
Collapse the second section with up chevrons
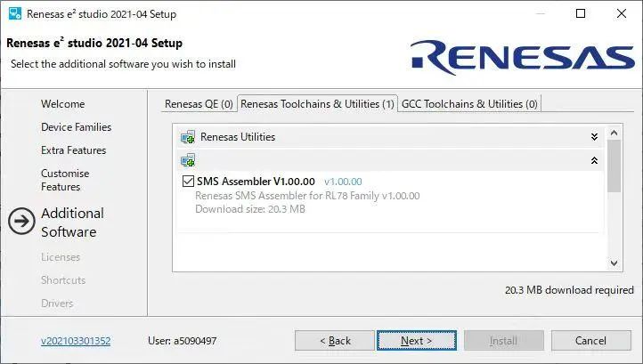[594, 161]
